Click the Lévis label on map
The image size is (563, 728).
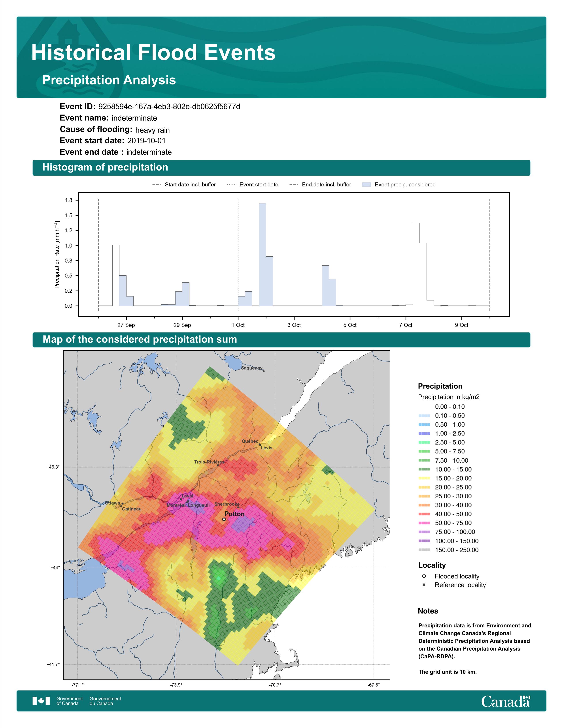coord(266,448)
